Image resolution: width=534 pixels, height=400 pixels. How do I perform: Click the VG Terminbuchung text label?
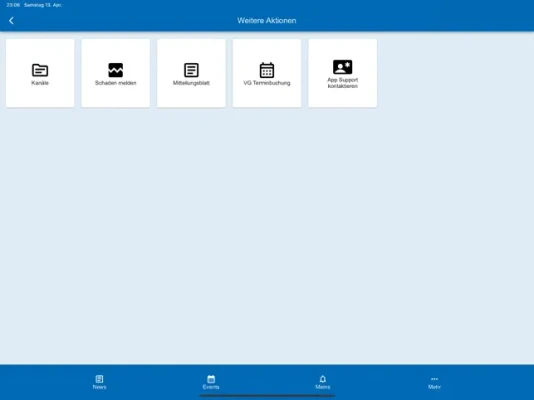pos(267,83)
